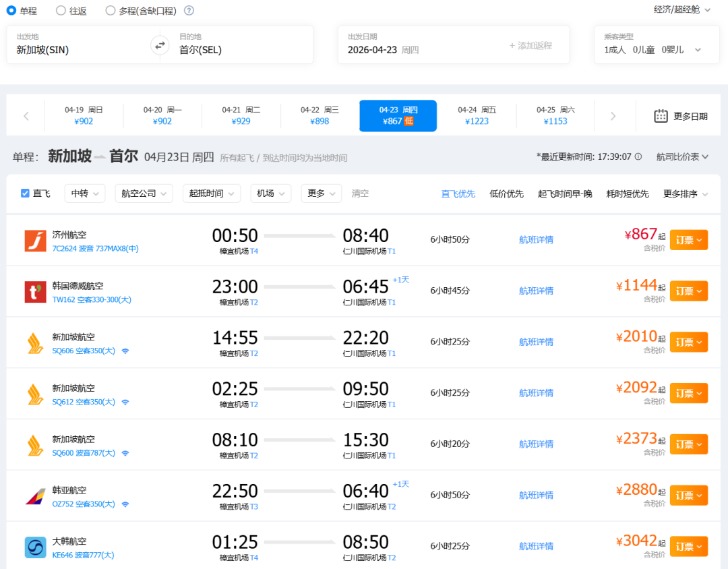Click the Jeju Air airline logo
The image size is (728, 569).
[x=35, y=241]
